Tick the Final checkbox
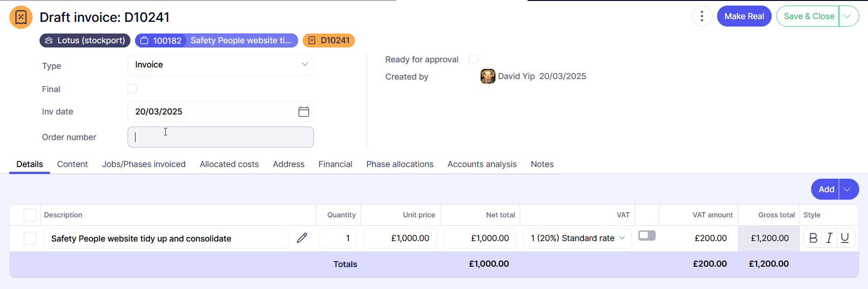The width and height of the screenshot is (868, 289). click(x=132, y=89)
